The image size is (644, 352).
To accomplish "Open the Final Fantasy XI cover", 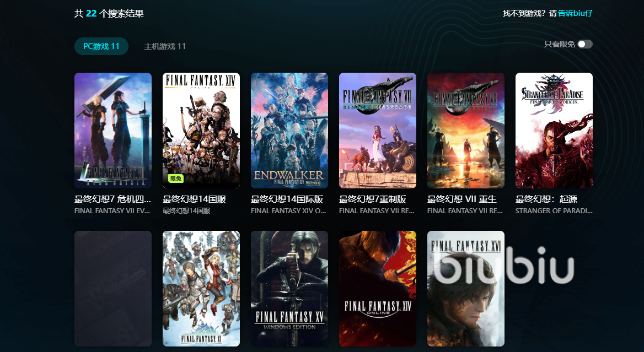I will pos(201,289).
